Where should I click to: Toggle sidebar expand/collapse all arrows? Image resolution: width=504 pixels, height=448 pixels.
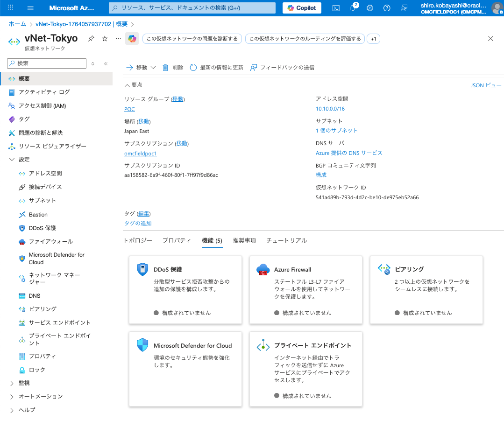coord(93,63)
